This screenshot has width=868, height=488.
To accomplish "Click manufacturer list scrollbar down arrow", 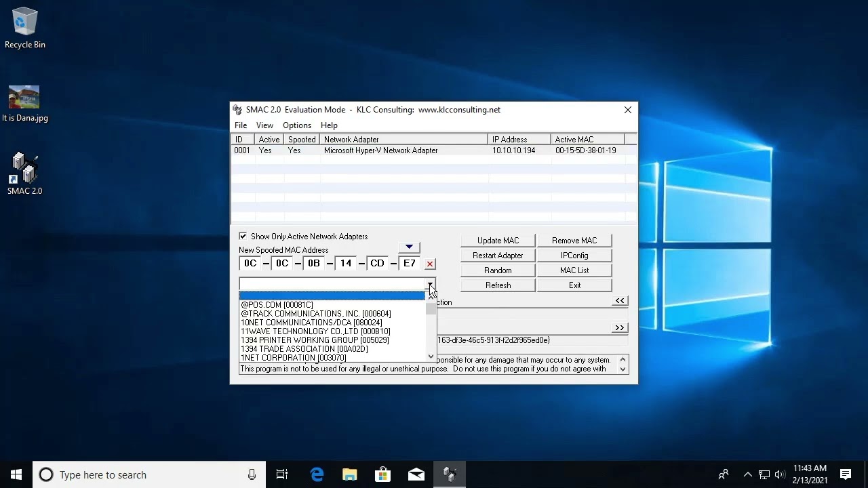I will [431, 357].
